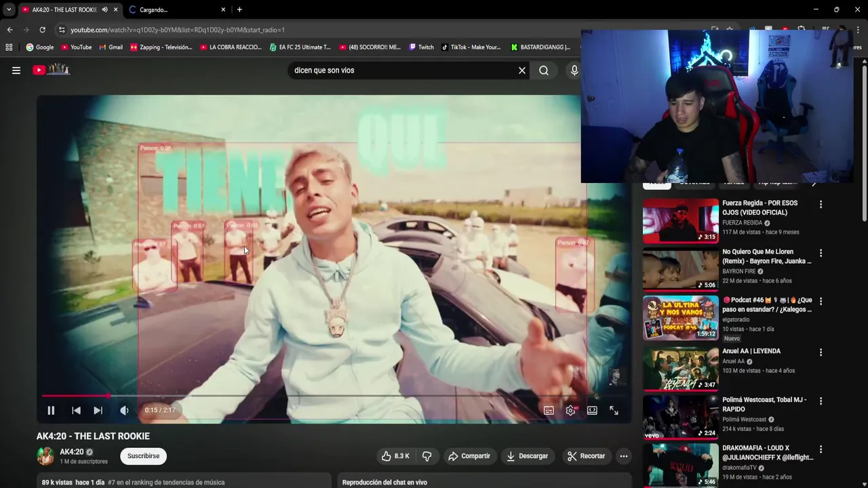Open options for No Quiero Que Me Lloren

coord(821,253)
